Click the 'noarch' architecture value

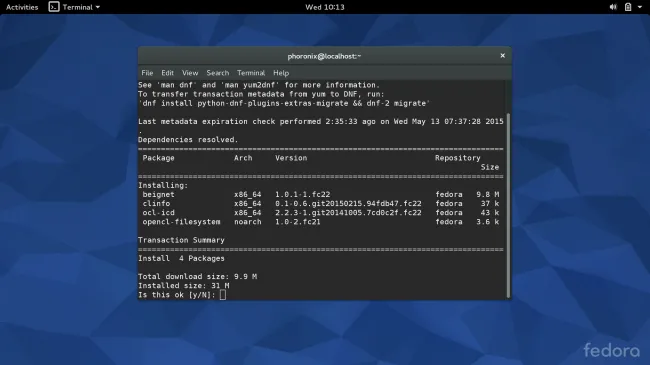(x=247, y=221)
